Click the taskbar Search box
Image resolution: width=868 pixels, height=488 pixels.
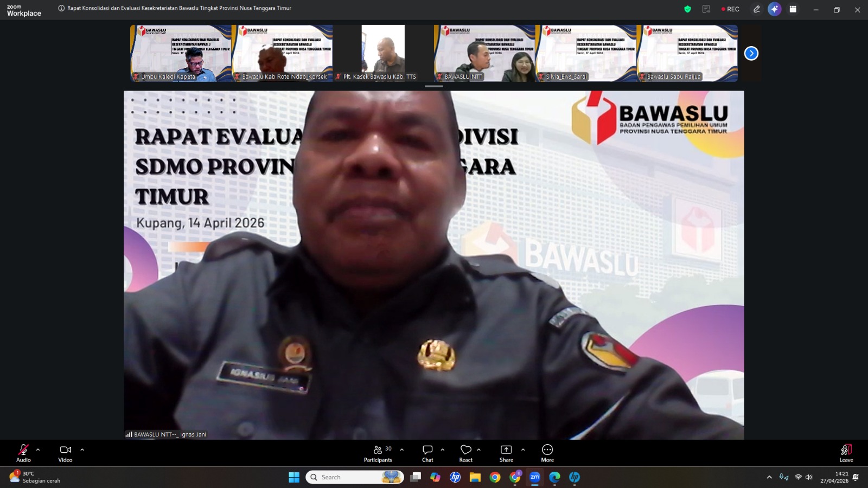pos(355,477)
